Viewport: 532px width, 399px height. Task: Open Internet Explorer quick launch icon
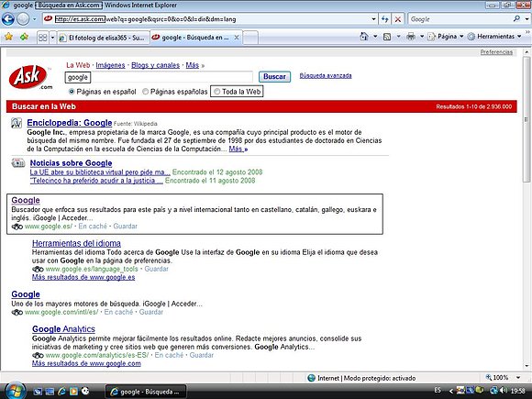[x=61, y=391]
